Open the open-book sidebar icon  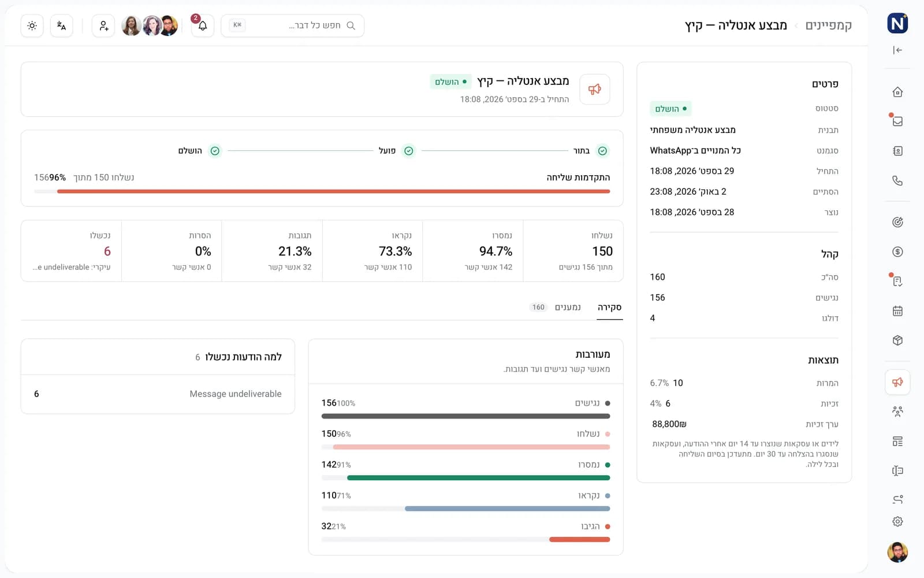point(897,471)
